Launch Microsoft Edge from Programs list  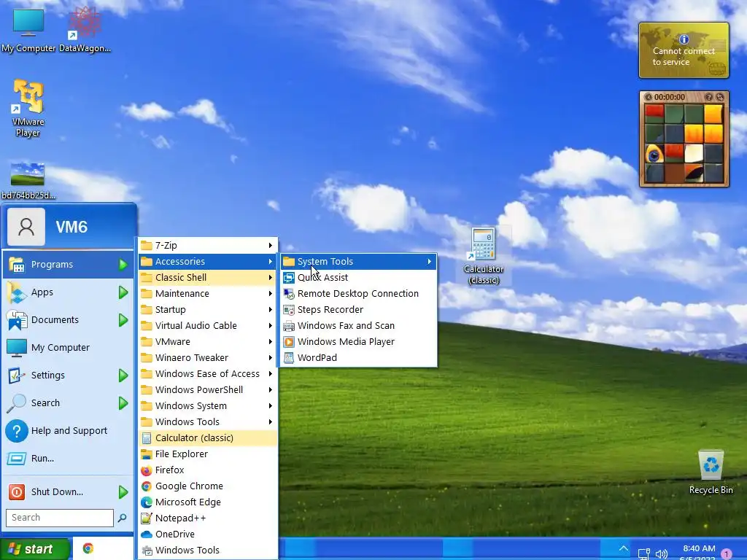(x=208, y=502)
